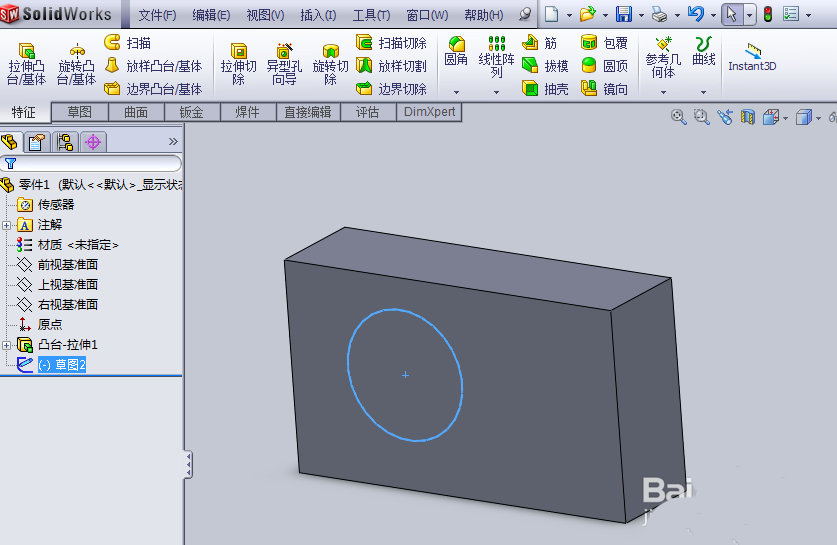Click the Save disk icon
Image resolution: width=837 pixels, height=545 pixels.
[x=623, y=14]
